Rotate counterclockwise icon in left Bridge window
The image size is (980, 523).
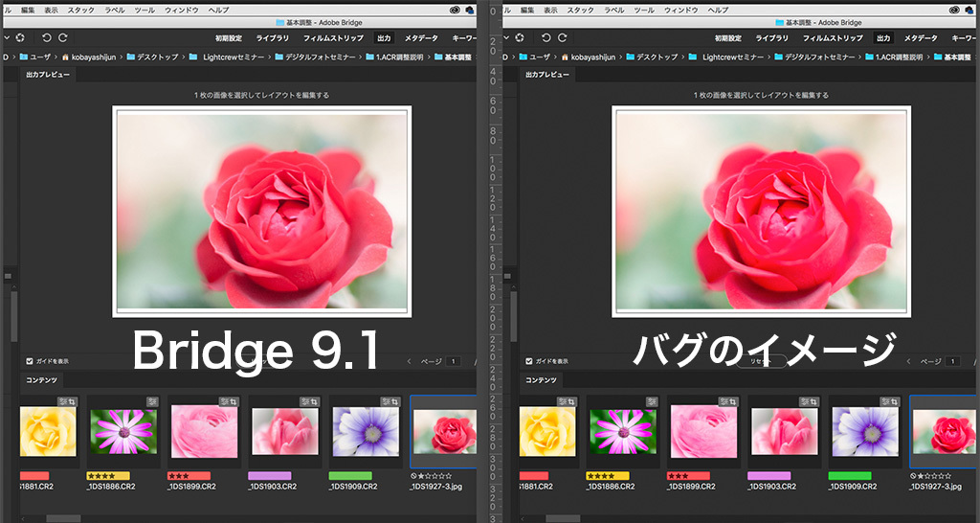point(46,38)
